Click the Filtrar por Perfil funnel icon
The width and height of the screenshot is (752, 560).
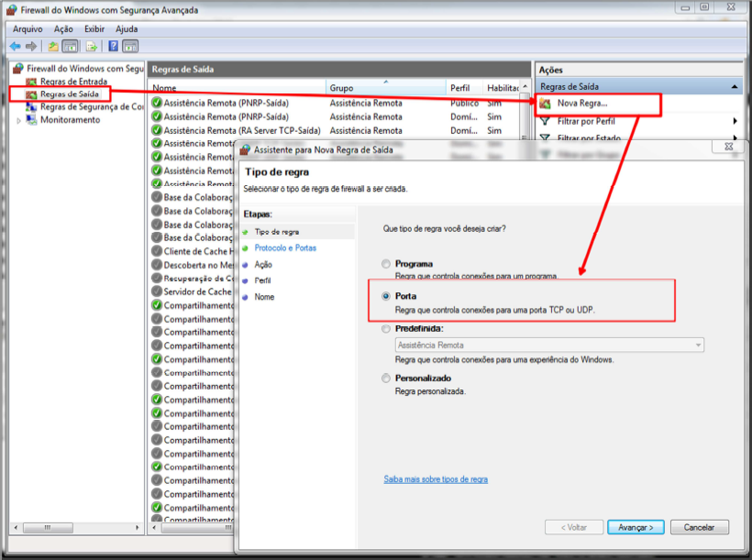(546, 121)
